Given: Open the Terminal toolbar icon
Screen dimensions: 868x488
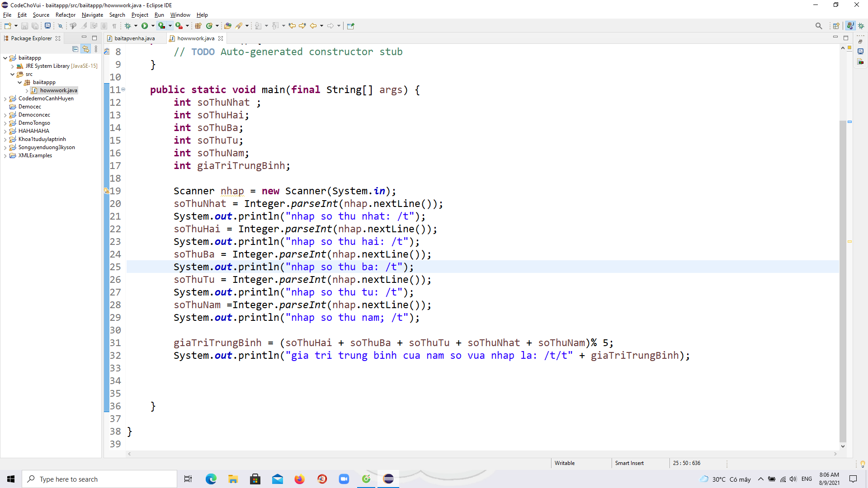Looking at the screenshot, I should [47, 26].
